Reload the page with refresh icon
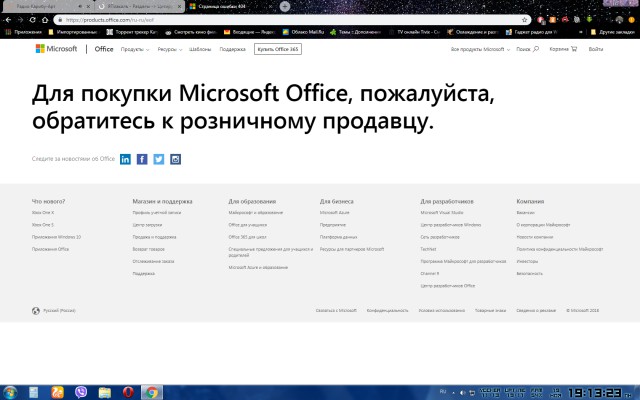Viewport: 640px width, 400px height. tap(33, 20)
